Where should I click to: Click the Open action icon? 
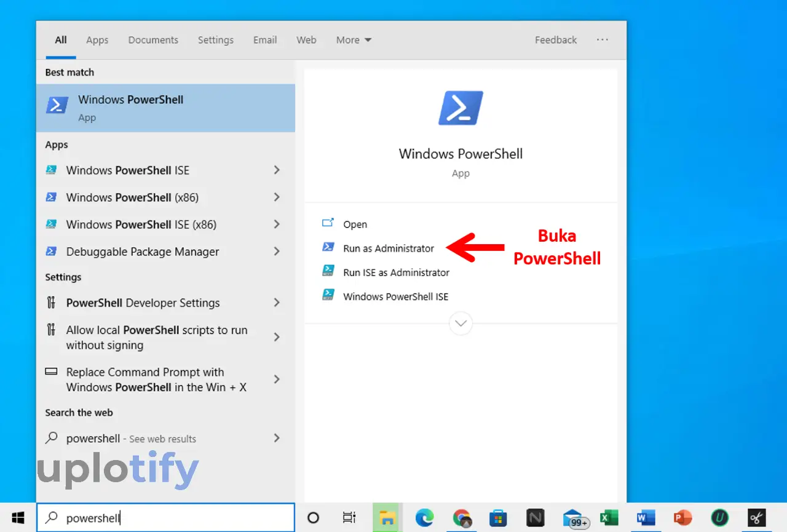[328, 223]
